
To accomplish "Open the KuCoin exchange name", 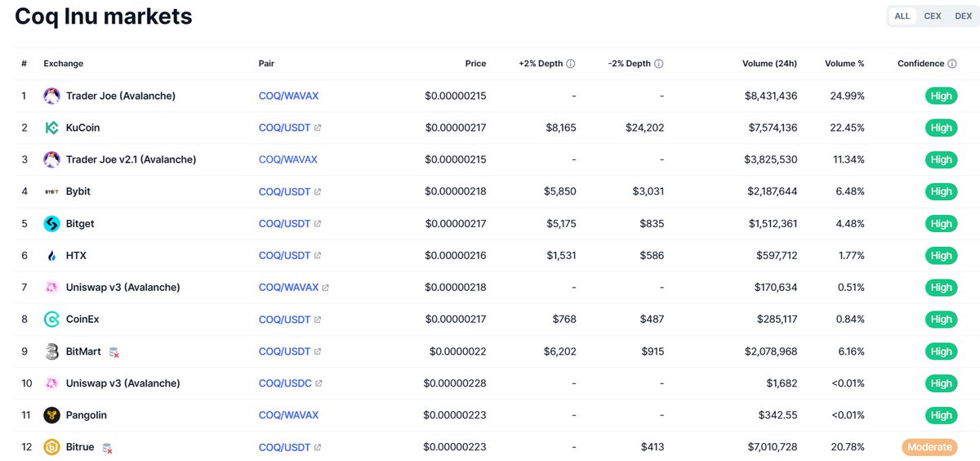I will pyautogui.click(x=82, y=128).
